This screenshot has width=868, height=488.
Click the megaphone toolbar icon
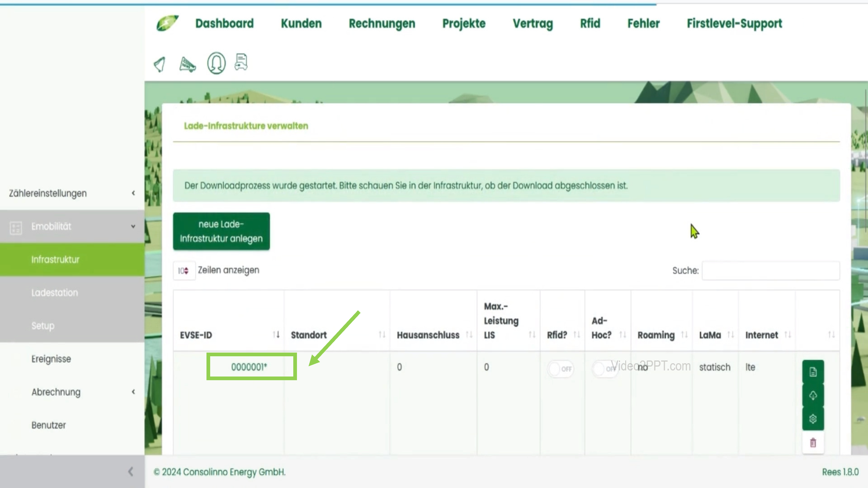click(187, 64)
